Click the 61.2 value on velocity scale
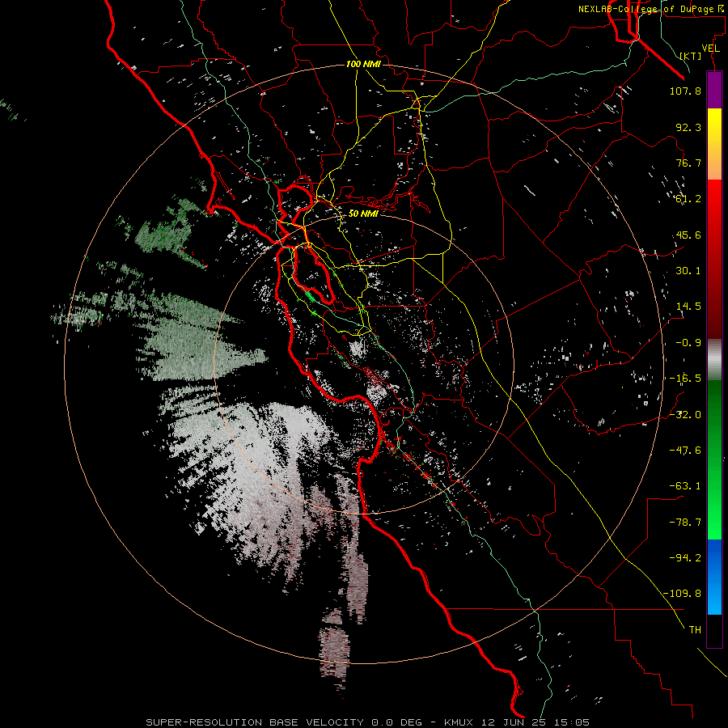The image size is (728, 728). point(688,199)
